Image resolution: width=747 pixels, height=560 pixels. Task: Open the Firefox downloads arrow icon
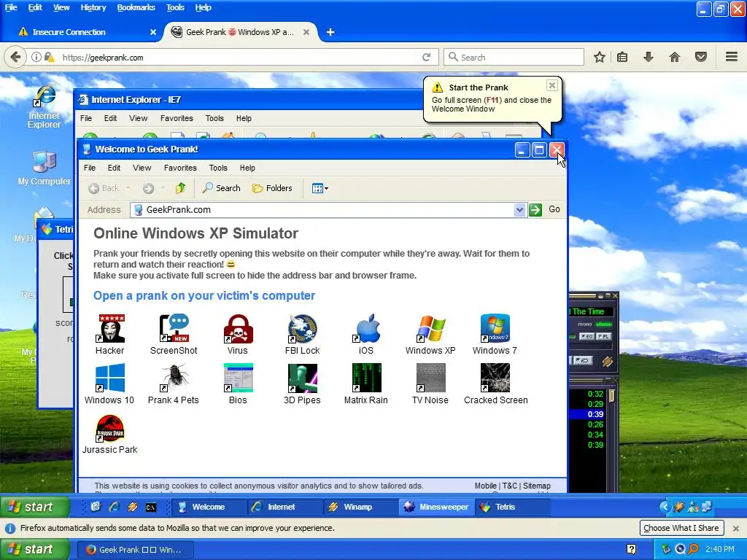click(x=649, y=57)
